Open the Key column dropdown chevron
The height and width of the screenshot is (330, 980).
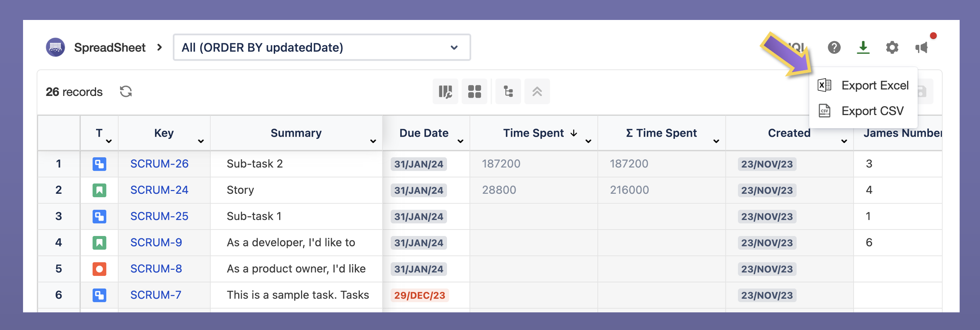pyautogui.click(x=200, y=141)
